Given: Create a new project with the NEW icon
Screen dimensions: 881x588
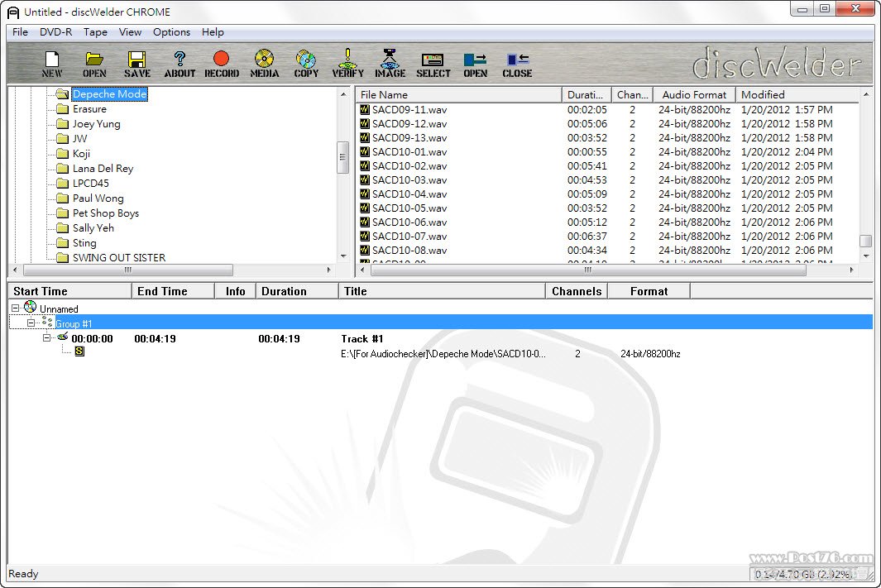Looking at the screenshot, I should (x=51, y=64).
